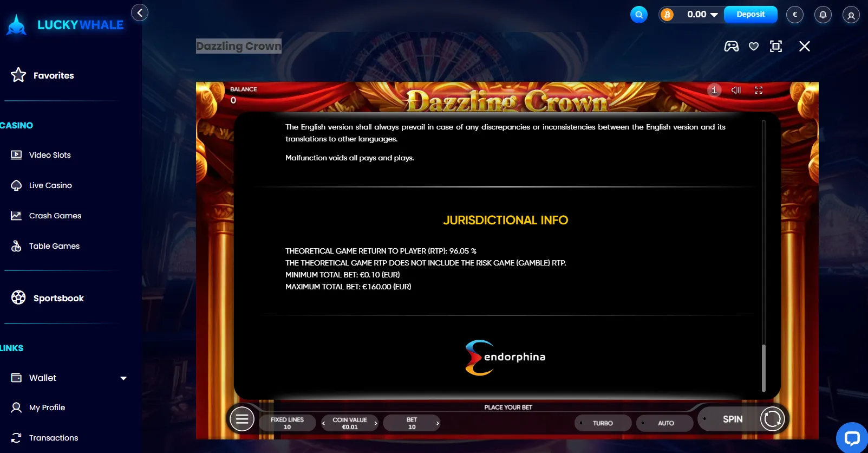Toggle Turbo mode
This screenshot has width=868, height=453.
pos(603,423)
